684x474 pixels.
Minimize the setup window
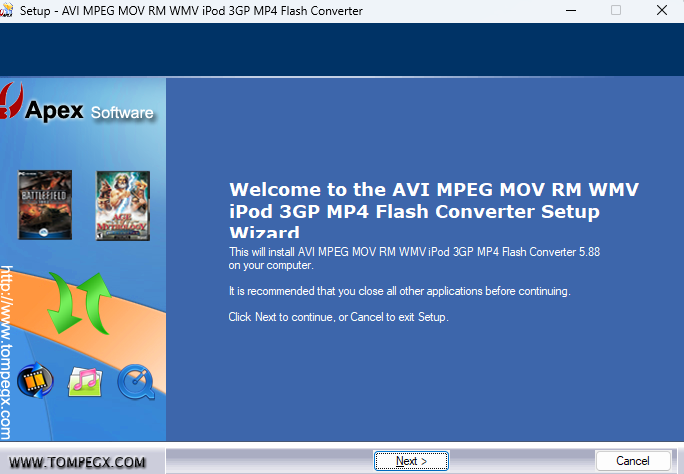pos(569,11)
